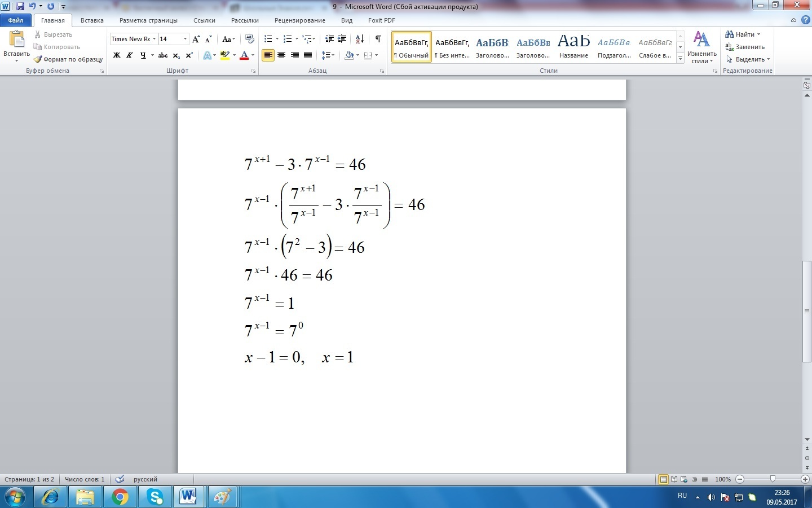812x508 pixels.
Task: Toggle subscript formatting
Action: pos(176,55)
